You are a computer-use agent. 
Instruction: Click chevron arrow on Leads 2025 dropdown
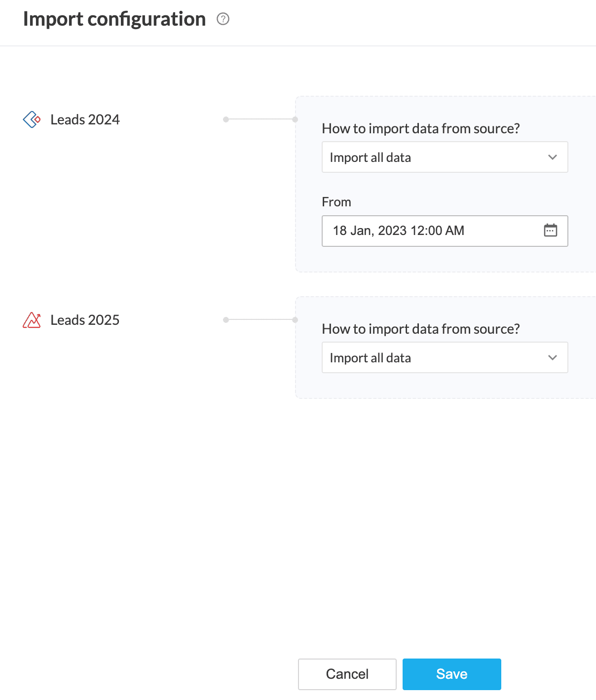click(x=552, y=358)
